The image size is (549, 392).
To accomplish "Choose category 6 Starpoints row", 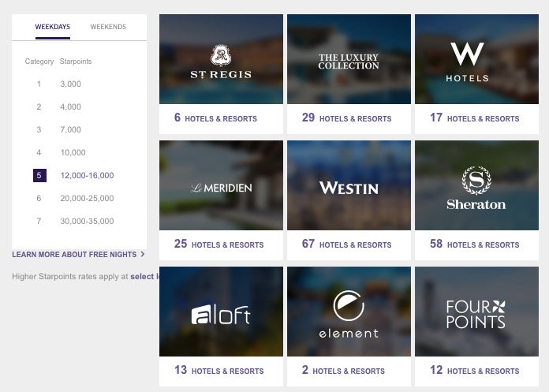I will point(75,199).
